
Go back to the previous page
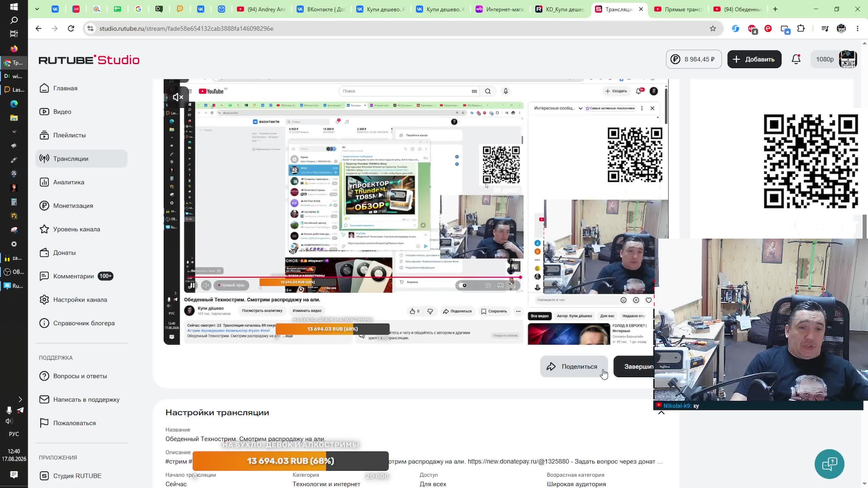38,28
